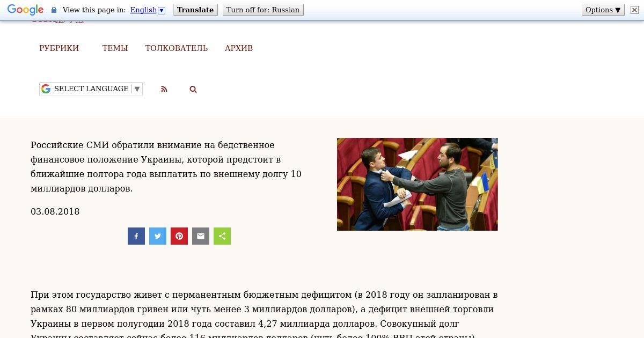Image resolution: width=644 pixels, height=338 pixels.
Task: Close the Google Translate bar
Action: 634,10
